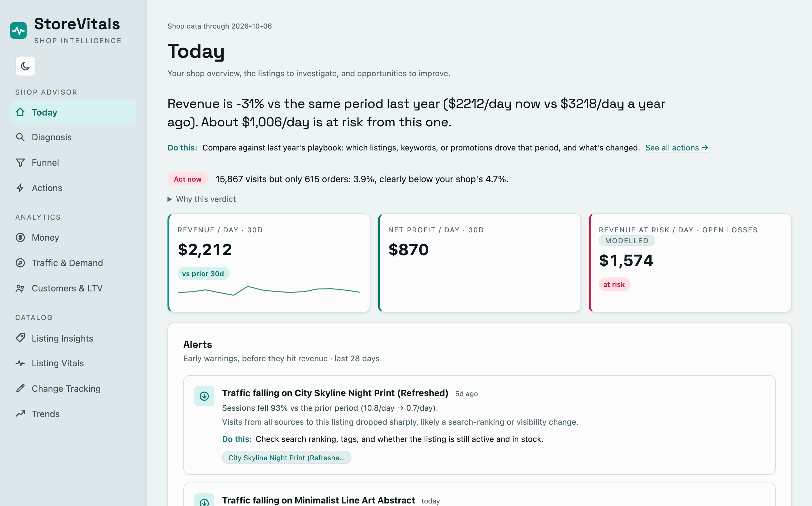Click the Traffic falling on City Skyline alert title

(x=335, y=393)
